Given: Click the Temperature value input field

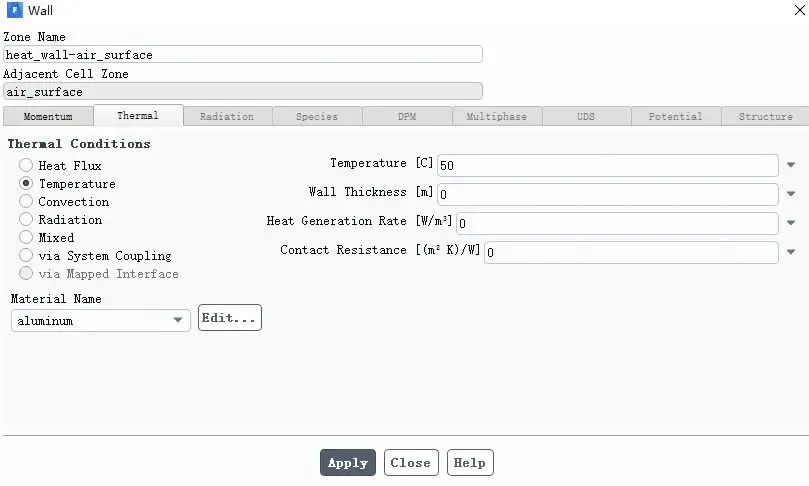Looking at the screenshot, I should click(608, 165).
